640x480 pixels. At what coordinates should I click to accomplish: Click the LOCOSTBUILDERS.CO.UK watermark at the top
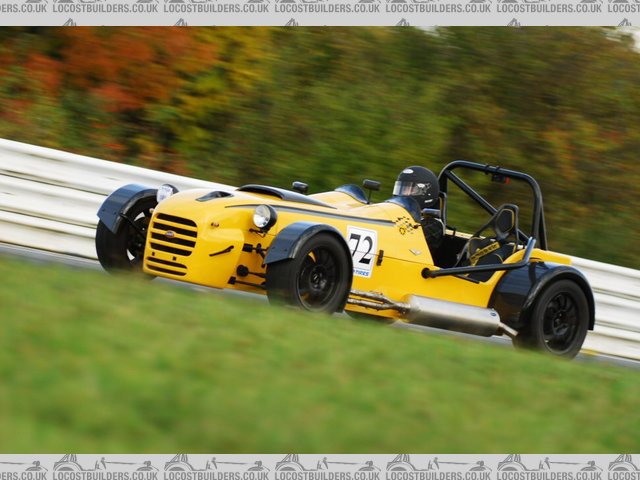pyautogui.click(x=320, y=7)
